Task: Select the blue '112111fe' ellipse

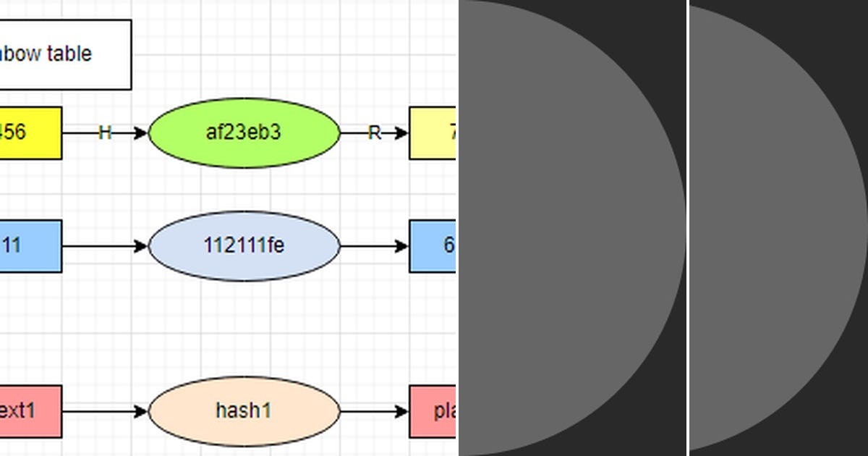Action: pyautogui.click(x=243, y=246)
